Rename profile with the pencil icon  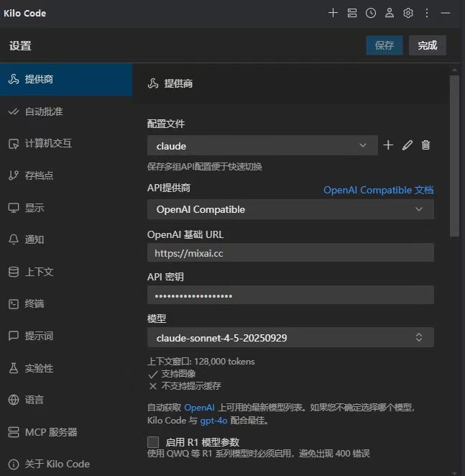[x=408, y=145]
